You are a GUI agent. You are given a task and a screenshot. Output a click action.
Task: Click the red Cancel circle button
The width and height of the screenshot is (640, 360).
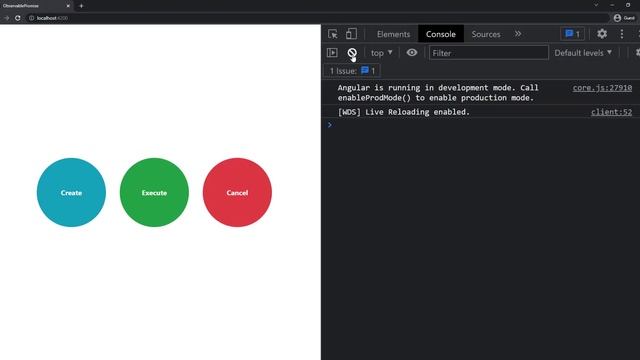(x=237, y=192)
